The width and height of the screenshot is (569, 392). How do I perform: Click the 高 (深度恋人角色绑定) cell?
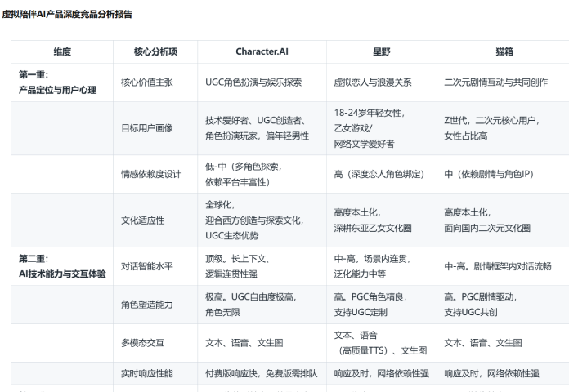click(382, 174)
